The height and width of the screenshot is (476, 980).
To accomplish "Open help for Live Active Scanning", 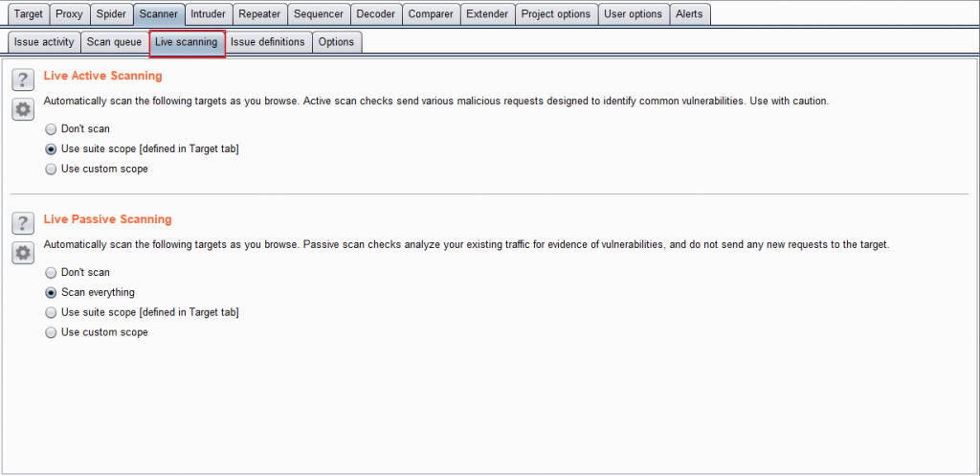I will pos(23,79).
